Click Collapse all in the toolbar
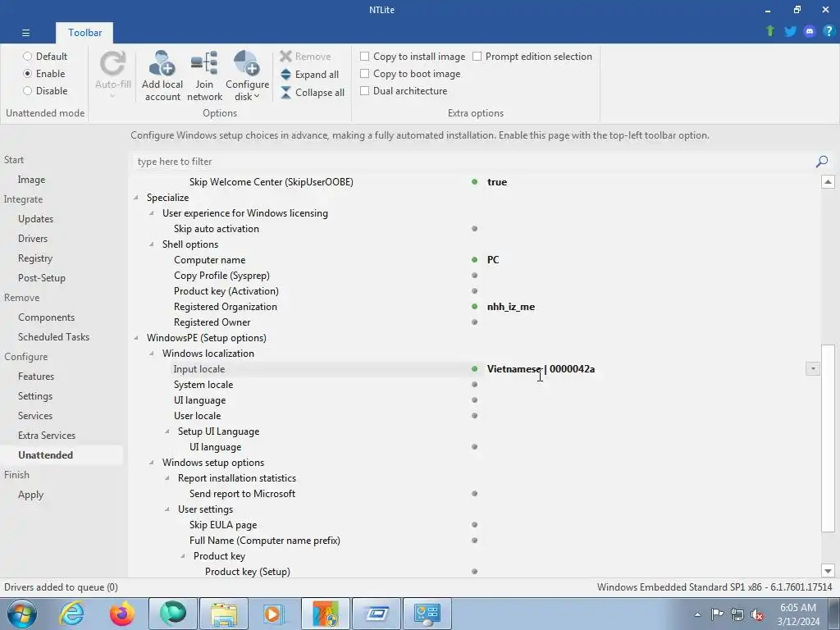Screen dimensions: 840x630 click(x=313, y=93)
